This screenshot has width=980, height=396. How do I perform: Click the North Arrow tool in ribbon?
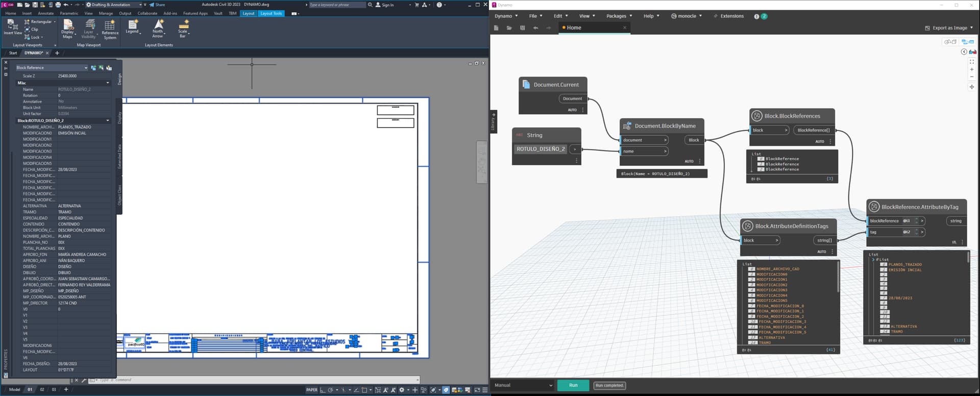pos(158,28)
